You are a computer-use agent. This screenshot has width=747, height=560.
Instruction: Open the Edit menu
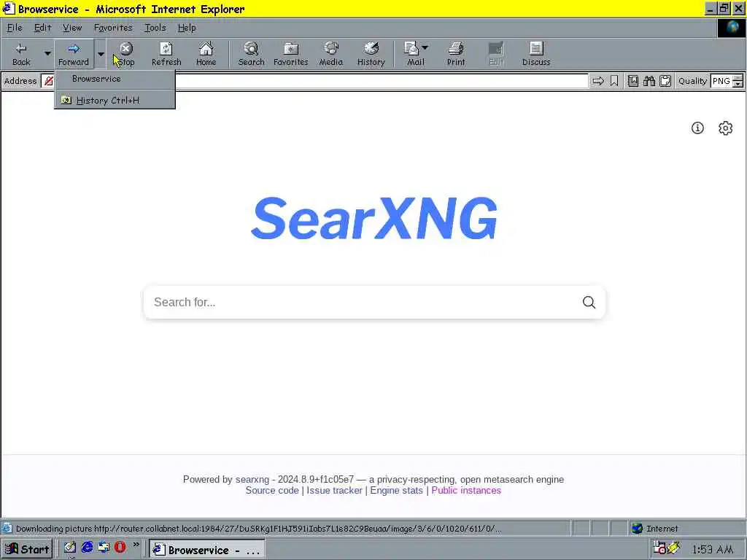42,28
